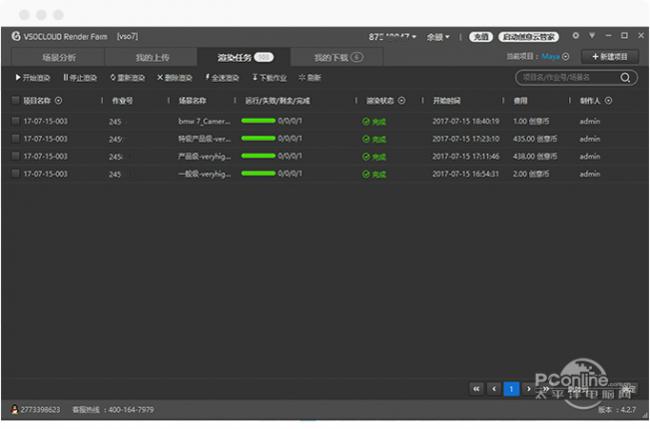
Task: Check the box for bmw 7_Camer row
Action: 15,120
